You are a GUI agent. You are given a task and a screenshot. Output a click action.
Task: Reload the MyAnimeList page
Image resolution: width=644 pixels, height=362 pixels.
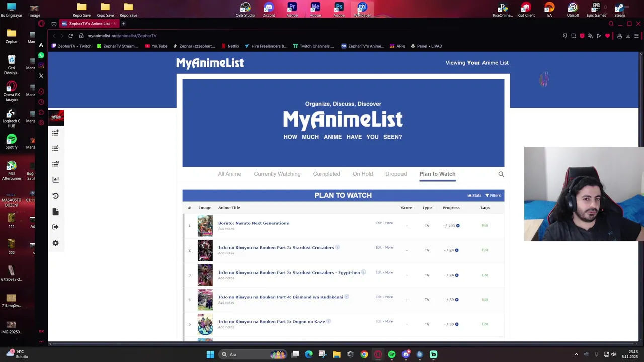[71, 36]
